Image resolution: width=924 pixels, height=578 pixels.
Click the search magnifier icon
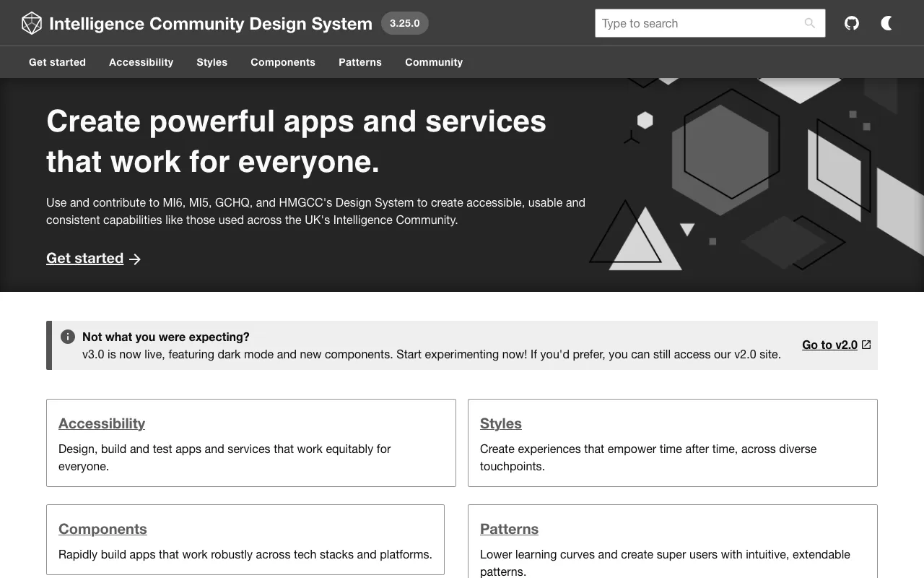click(x=810, y=23)
